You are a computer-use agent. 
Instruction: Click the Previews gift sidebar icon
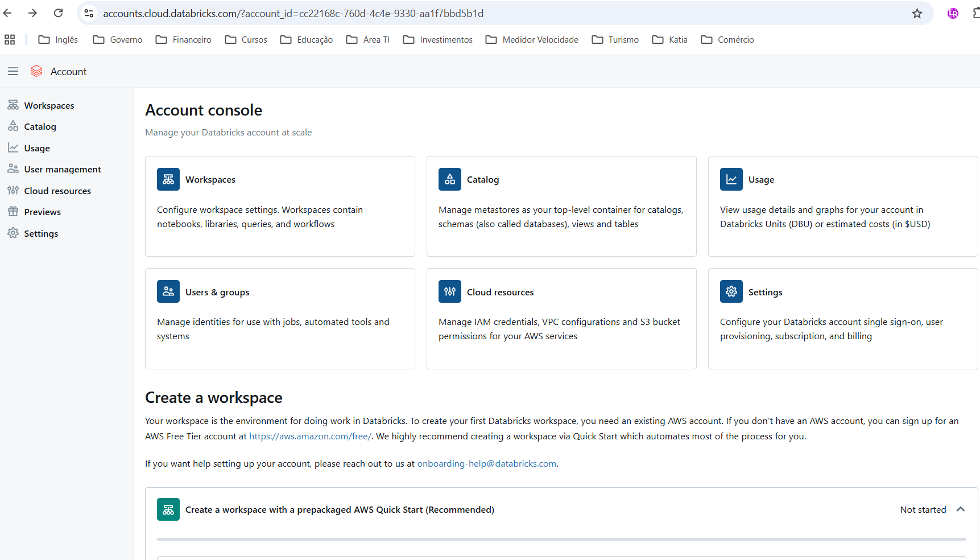13,212
